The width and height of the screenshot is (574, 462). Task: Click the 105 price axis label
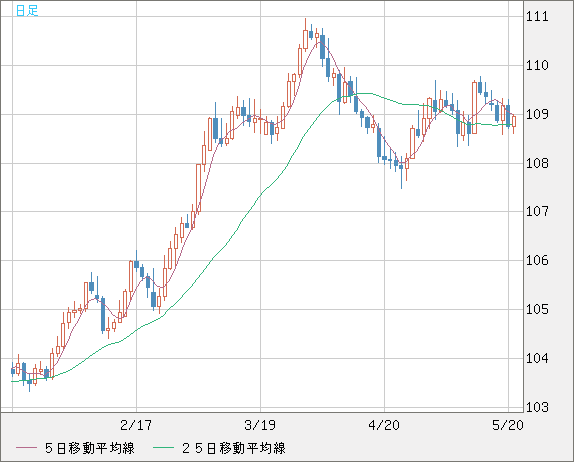[x=537, y=309]
